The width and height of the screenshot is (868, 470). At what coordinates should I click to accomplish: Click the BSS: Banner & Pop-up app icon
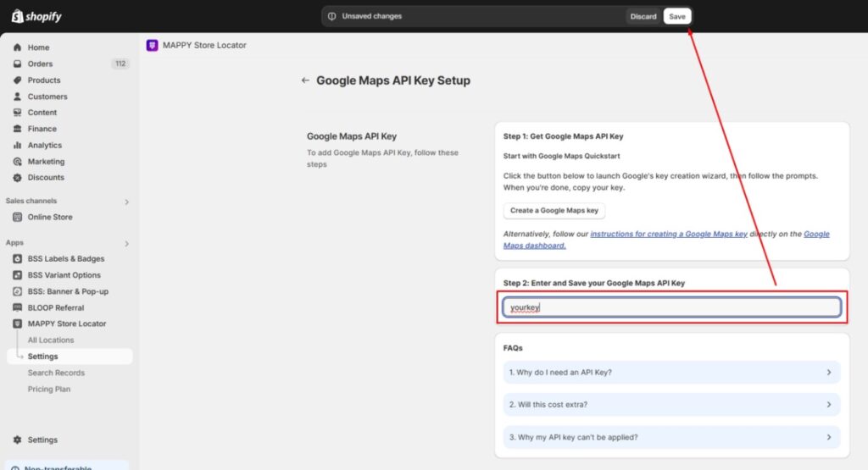tap(17, 291)
